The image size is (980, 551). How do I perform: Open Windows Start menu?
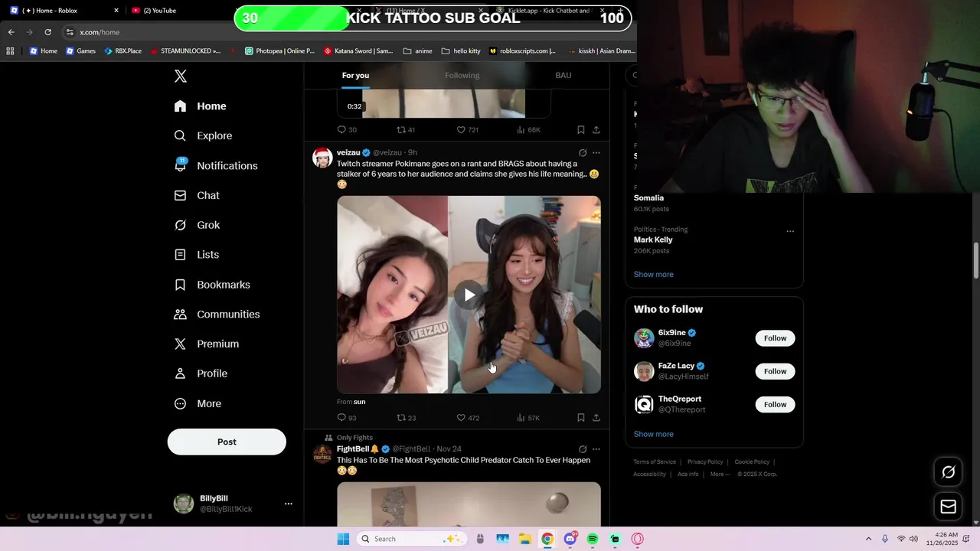pos(343,539)
